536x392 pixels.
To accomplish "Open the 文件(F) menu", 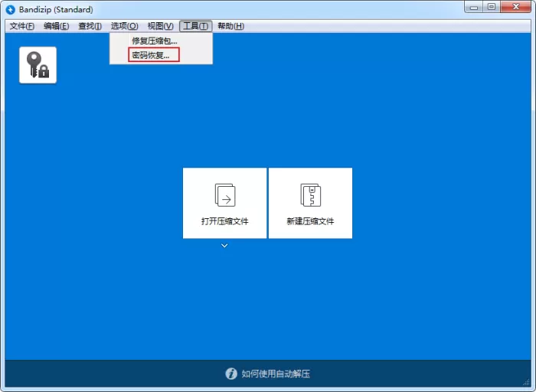I will pyautogui.click(x=22, y=26).
